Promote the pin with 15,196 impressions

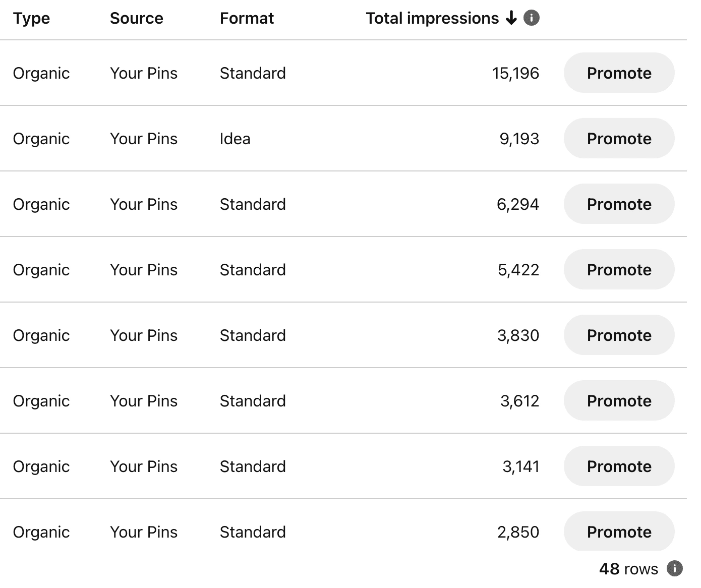click(619, 73)
